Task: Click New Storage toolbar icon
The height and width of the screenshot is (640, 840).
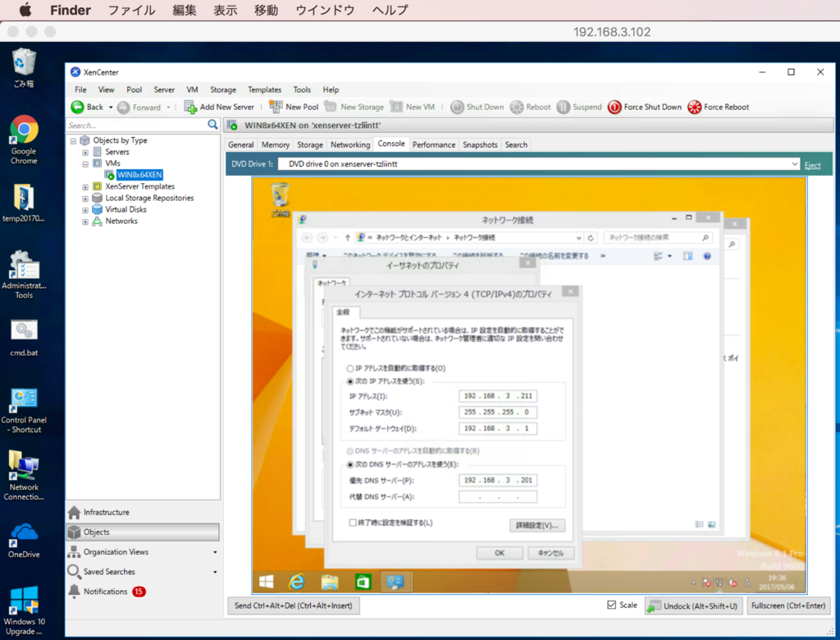Action: coord(331,107)
